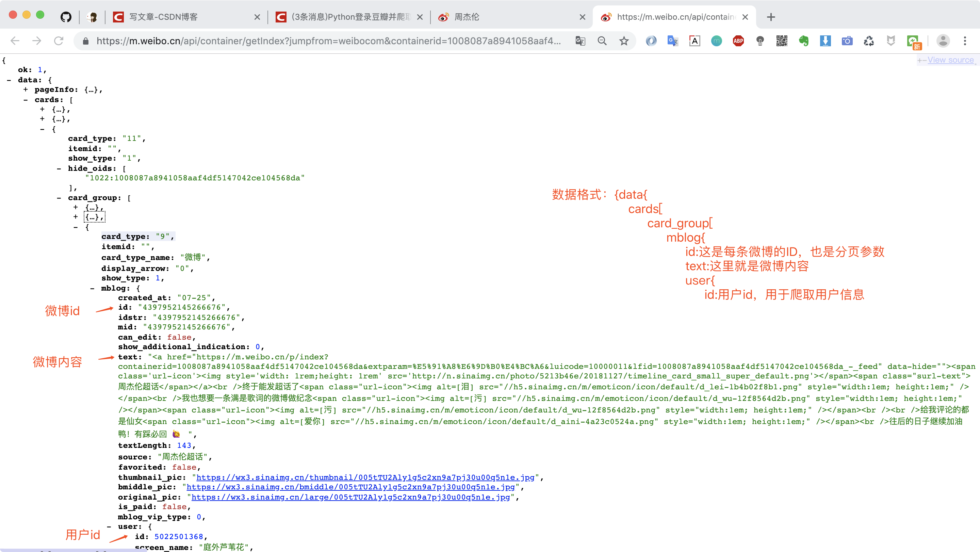980x552 pixels.
Task: Open the blue download extension
Action: point(825,41)
